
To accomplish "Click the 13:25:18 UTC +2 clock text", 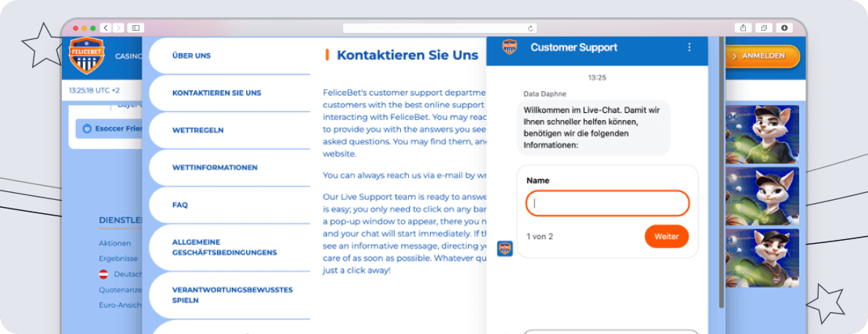I will pos(94,89).
